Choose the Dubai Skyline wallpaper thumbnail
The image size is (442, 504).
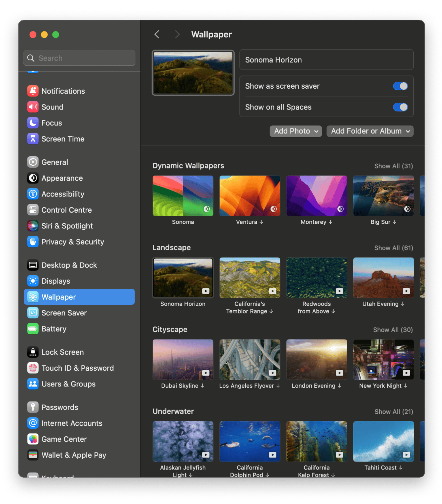(183, 360)
